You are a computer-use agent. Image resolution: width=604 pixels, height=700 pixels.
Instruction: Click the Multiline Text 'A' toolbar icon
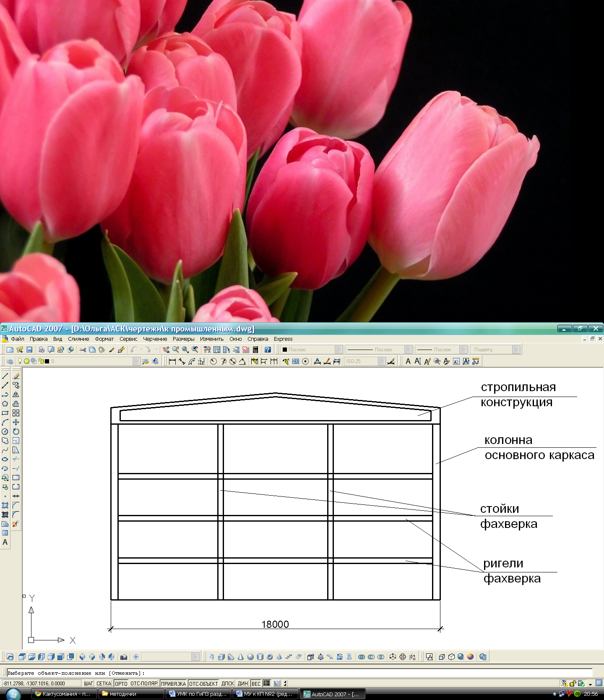point(408,361)
